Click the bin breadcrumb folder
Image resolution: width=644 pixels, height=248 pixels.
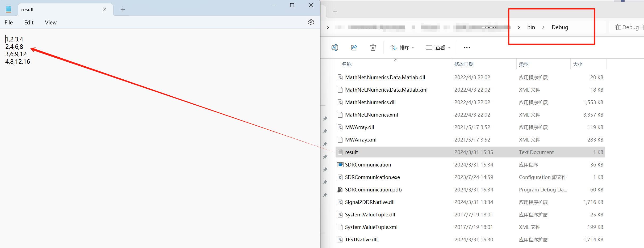[531, 27]
